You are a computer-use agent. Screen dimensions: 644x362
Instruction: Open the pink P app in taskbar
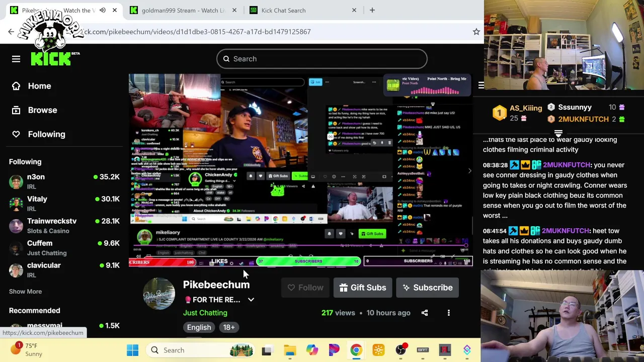point(334,350)
